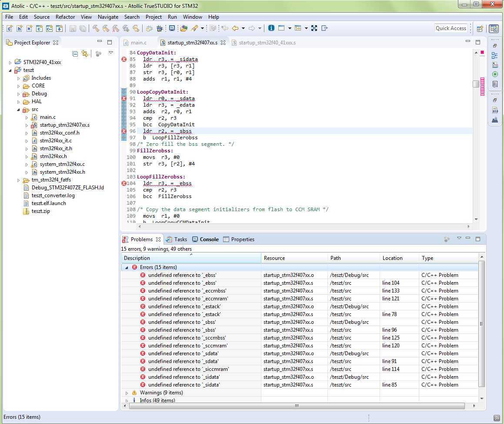Click the yellow Back arrow in toolbar

(235, 28)
